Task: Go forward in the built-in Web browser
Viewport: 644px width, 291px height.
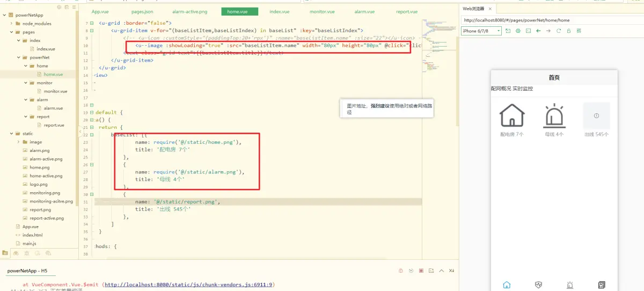Action: (548, 31)
